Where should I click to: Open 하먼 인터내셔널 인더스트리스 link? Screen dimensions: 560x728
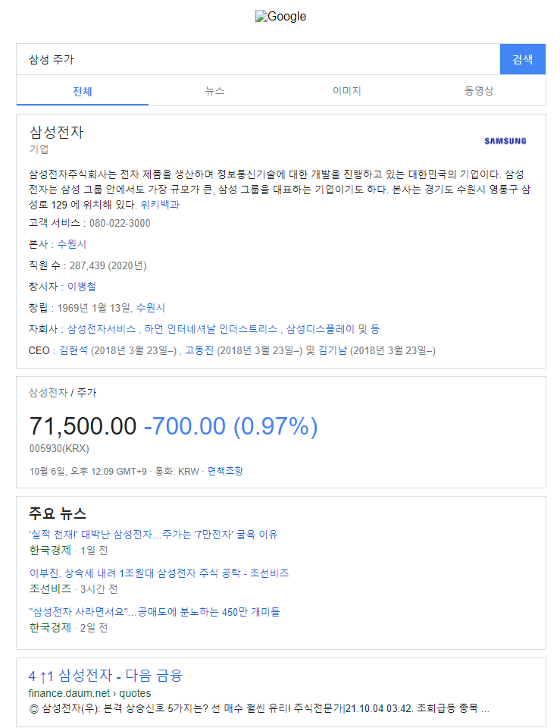point(211,329)
